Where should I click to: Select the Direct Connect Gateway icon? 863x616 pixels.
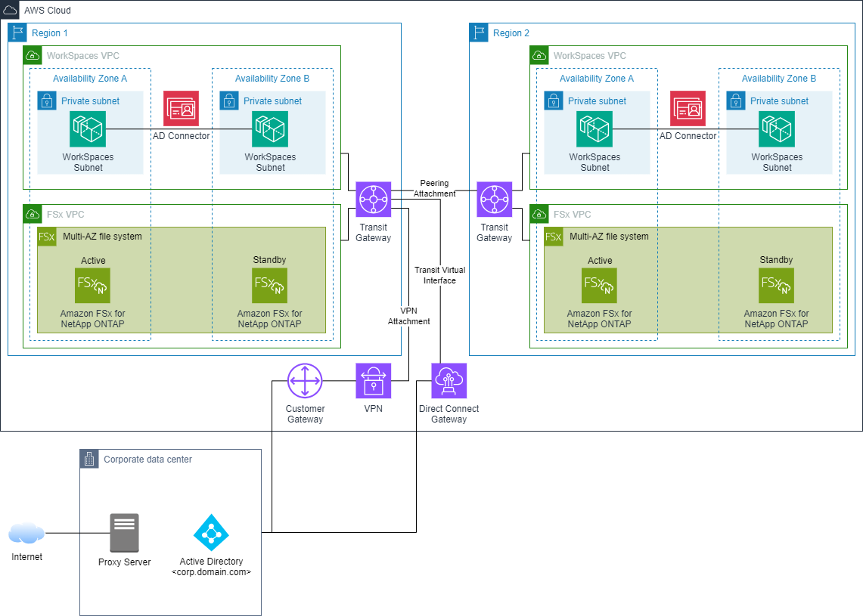tap(449, 381)
